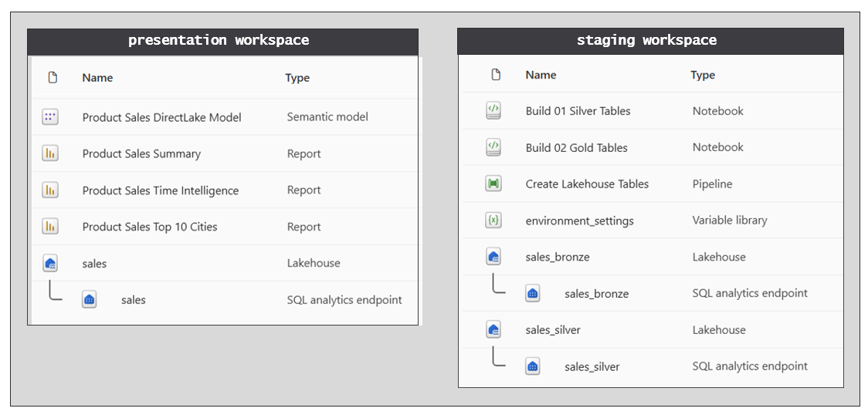Click the 'Lakehouse' type of sales_bronze
Image resolution: width=868 pixels, height=415 pixels.
[x=719, y=256]
